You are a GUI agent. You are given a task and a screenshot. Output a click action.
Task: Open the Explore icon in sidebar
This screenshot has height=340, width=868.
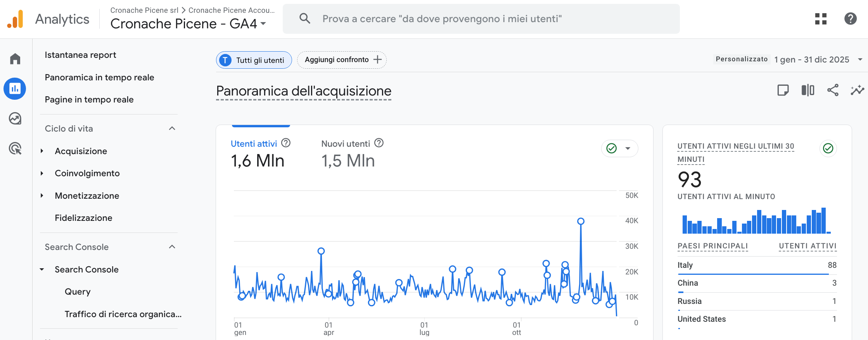click(15, 118)
